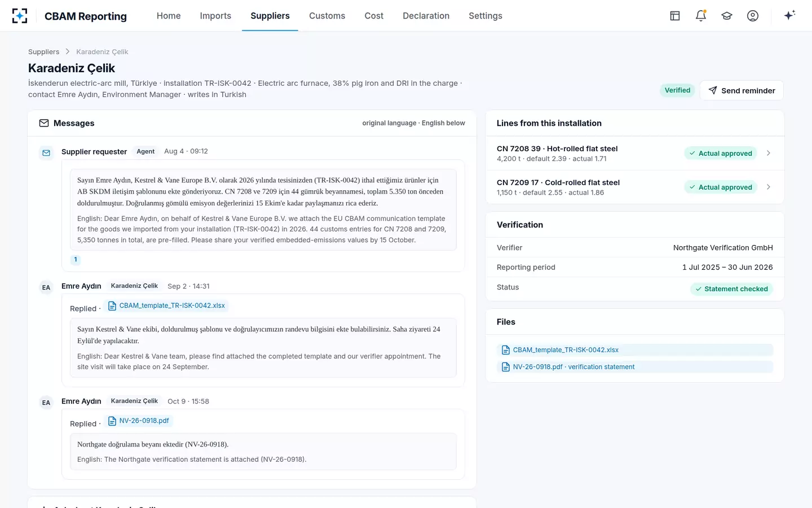The width and height of the screenshot is (812, 508).
Task: Go to the Declaration tab
Action: 426,16
